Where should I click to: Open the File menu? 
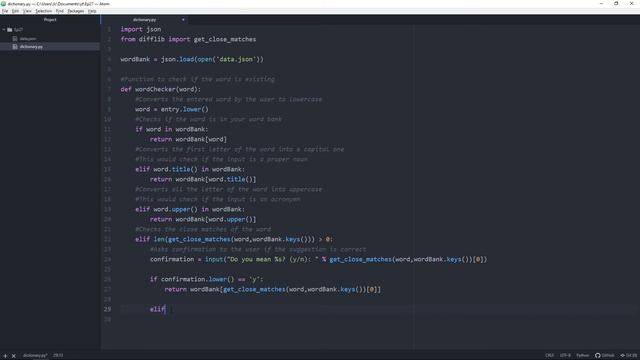click(5, 11)
